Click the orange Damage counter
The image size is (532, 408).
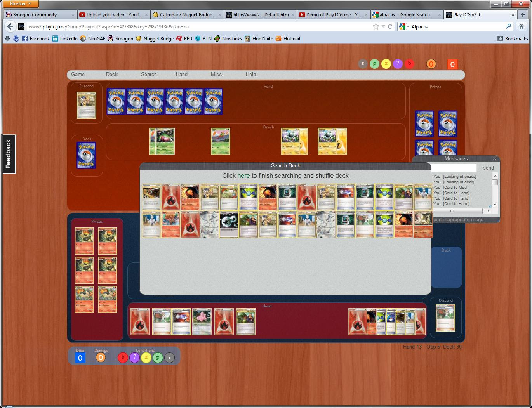click(101, 358)
